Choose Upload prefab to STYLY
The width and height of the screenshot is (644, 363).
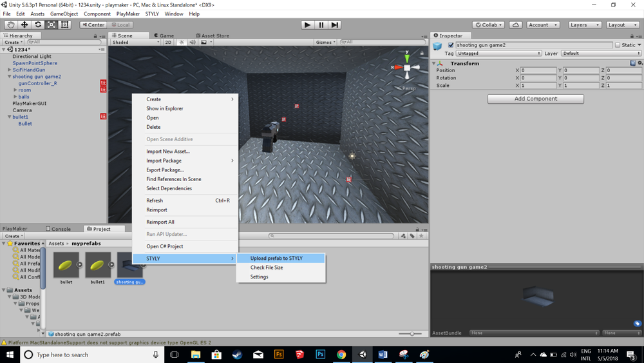click(x=281, y=258)
